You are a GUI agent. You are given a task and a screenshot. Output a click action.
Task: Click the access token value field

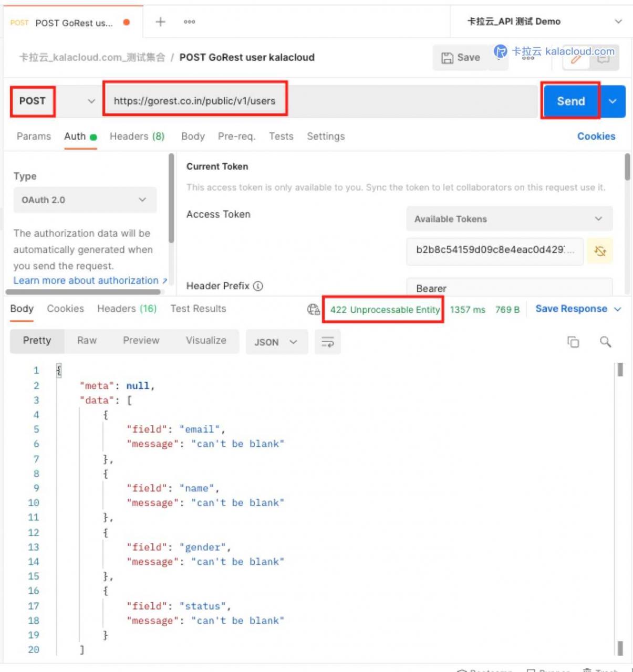[x=495, y=251]
